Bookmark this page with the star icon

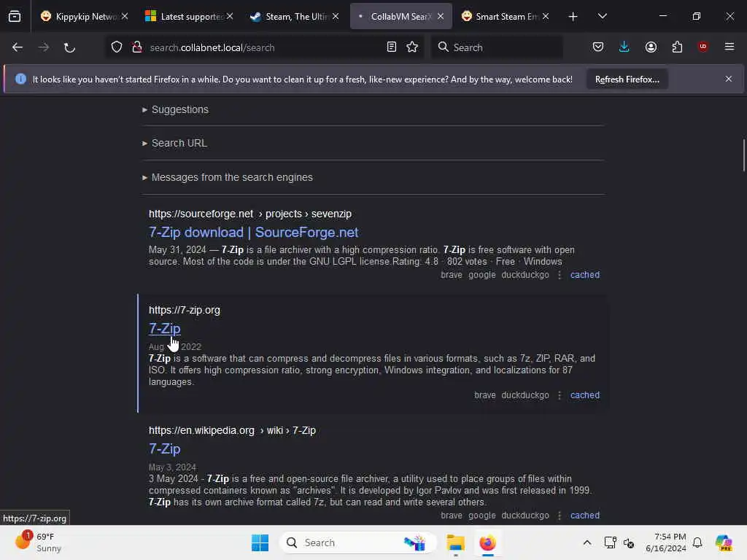point(412,47)
